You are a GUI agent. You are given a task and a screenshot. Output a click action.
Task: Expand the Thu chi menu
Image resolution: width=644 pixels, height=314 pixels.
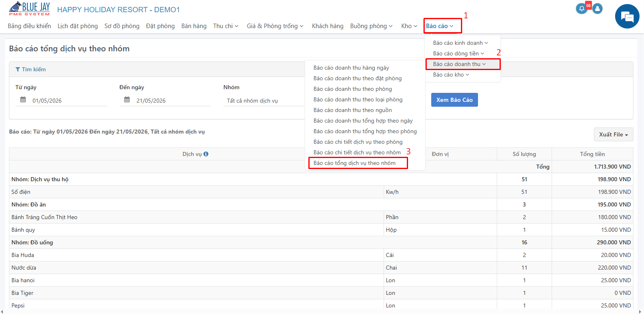[226, 26]
